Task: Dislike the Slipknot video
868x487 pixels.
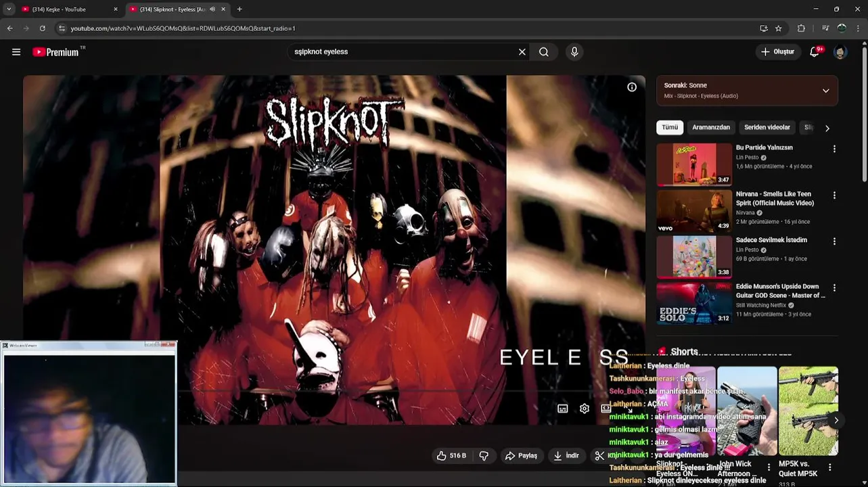Action: (x=484, y=456)
